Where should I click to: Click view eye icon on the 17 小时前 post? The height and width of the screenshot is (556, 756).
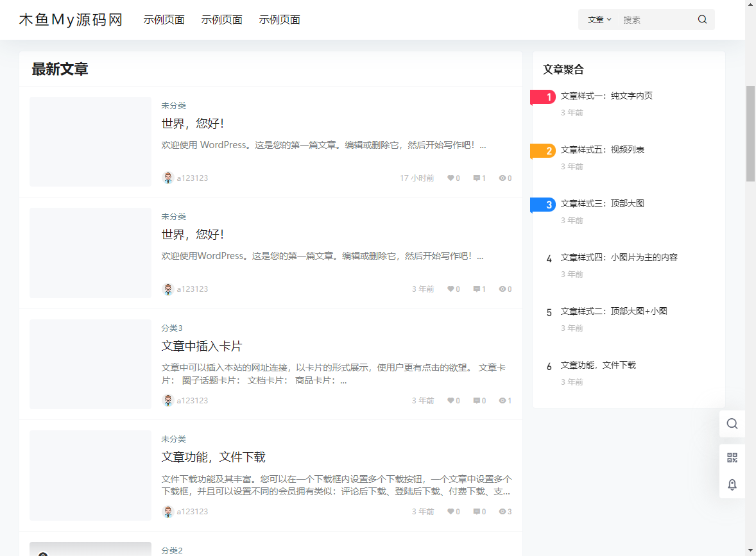502,178
